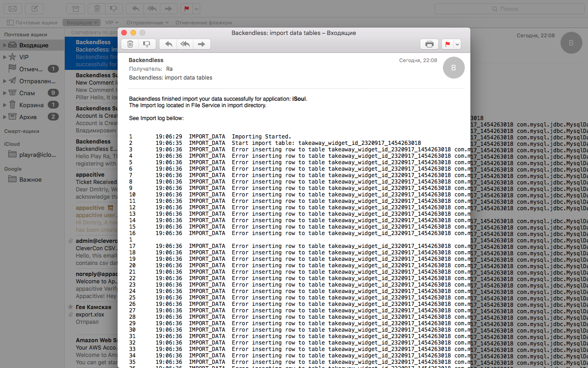Open the Отправленные favorites bar dropdown

tap(147, 23)
